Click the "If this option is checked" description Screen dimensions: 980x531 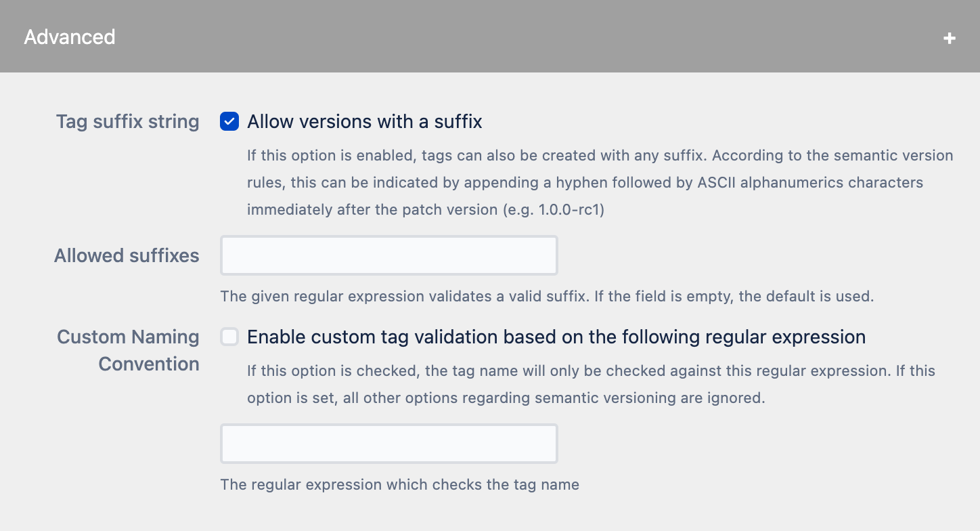pyautogui.click(x=590, y=371)
